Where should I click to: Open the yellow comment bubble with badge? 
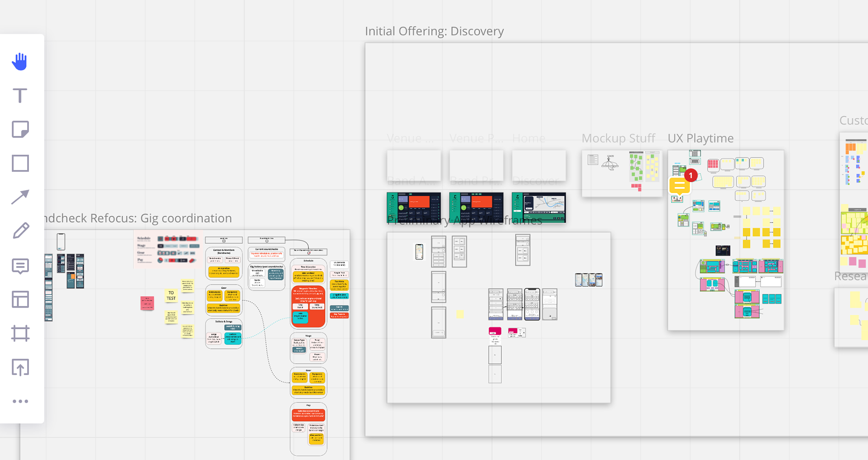click(x=679, y=185)
